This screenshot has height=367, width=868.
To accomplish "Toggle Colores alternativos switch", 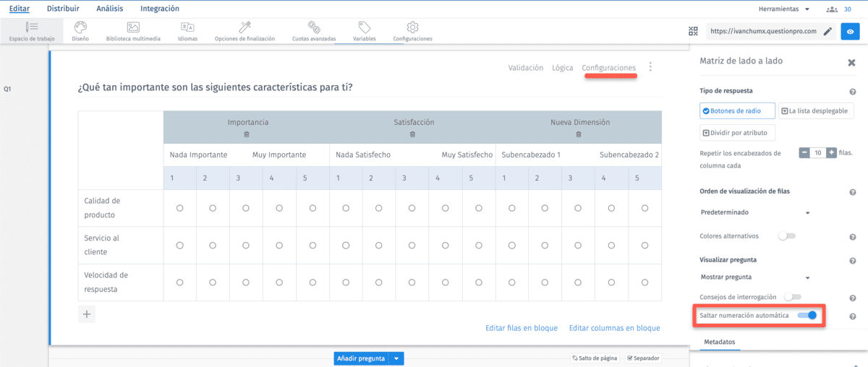I will (786, 236).
